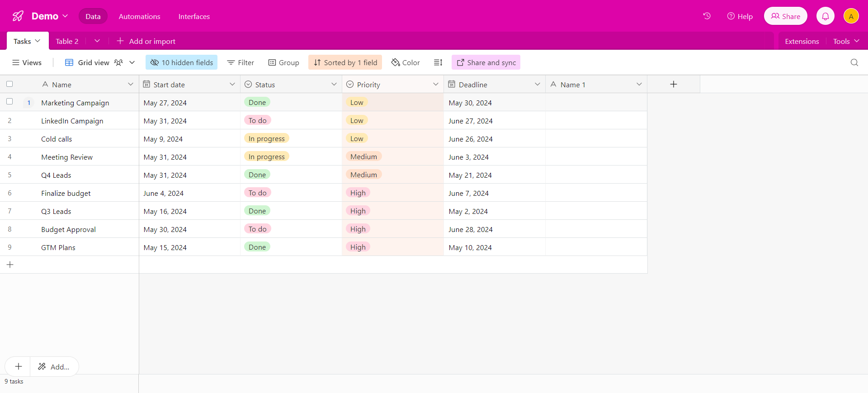
Task: Click the Share button
Action: (x=786, y=16)
